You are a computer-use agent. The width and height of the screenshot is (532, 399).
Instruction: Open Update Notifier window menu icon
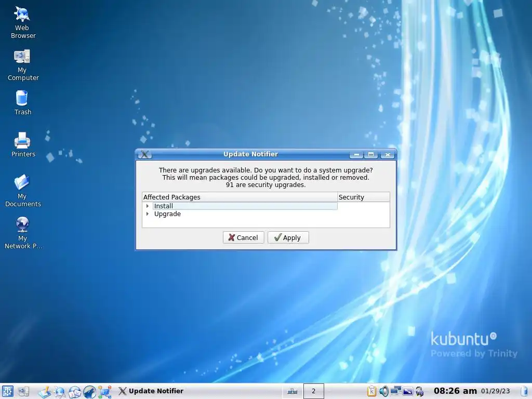(145, 154)
